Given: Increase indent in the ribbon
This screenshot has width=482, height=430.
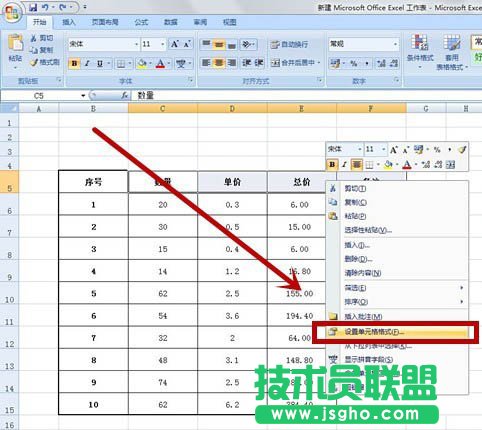Looking at the screenshot, I should pyautogui.click(x=259, y=63).
